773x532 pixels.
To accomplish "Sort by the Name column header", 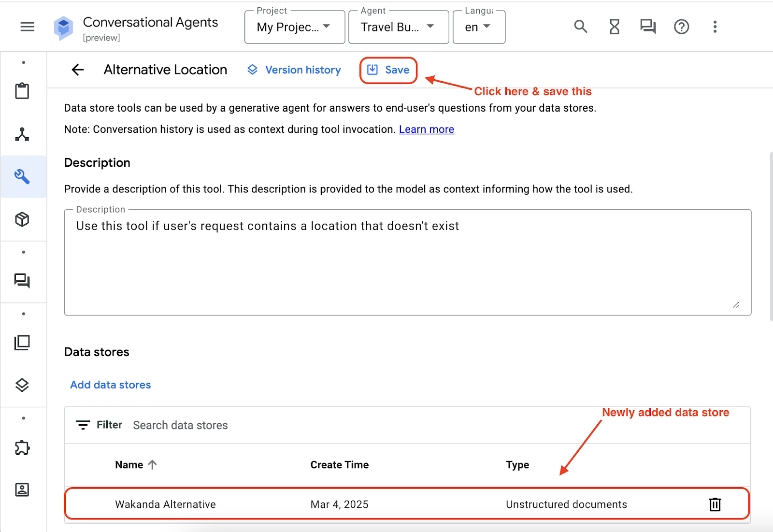I will pos(129,465).
